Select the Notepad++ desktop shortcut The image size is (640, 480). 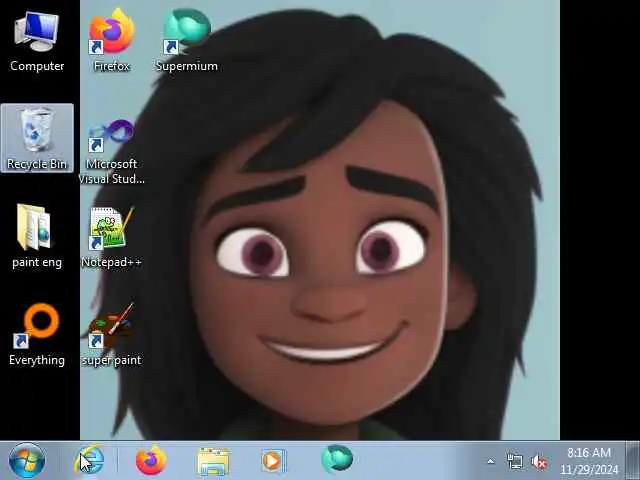[x=111, y=237]
